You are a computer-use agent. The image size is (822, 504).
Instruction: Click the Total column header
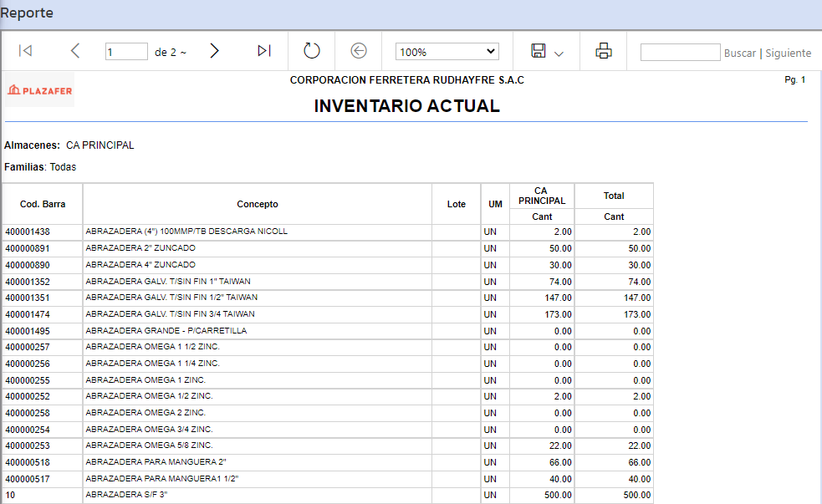(x=614, y=196)
